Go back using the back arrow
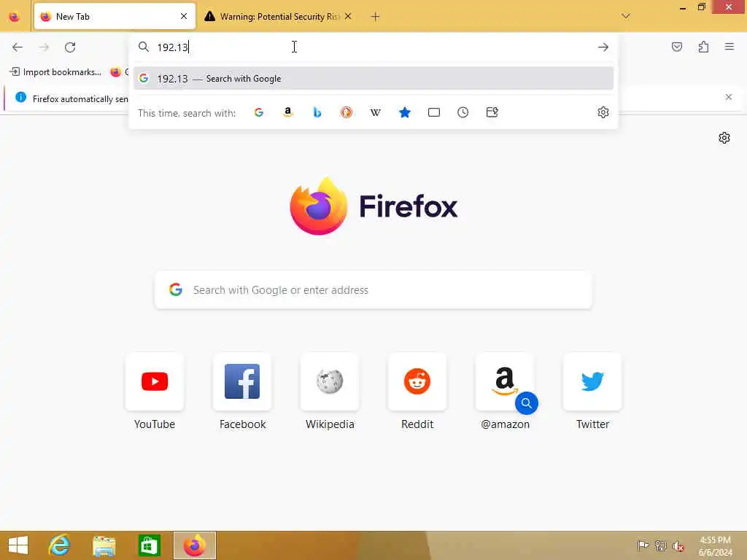The image size is (747, 560). point(18,47)
